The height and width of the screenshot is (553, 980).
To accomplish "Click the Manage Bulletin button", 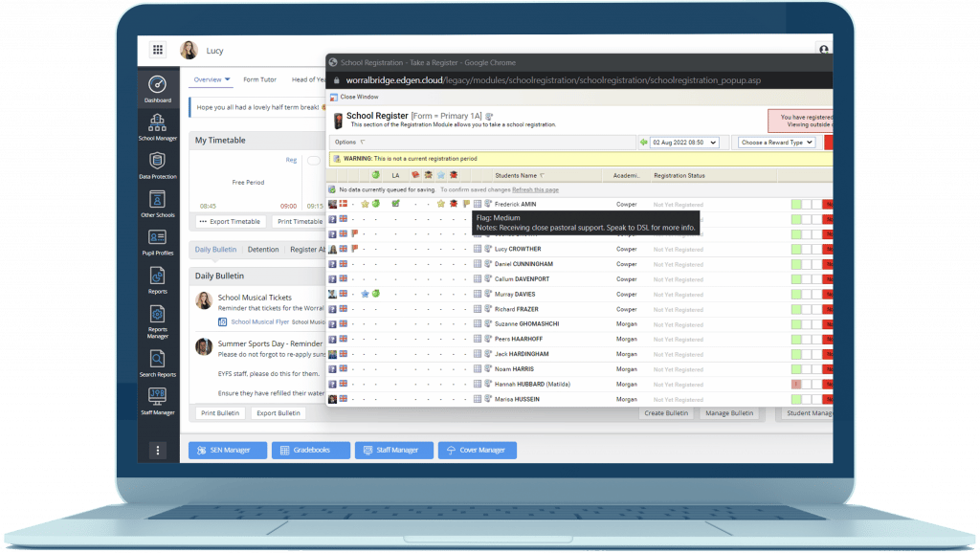I will [x=729, y=413].
